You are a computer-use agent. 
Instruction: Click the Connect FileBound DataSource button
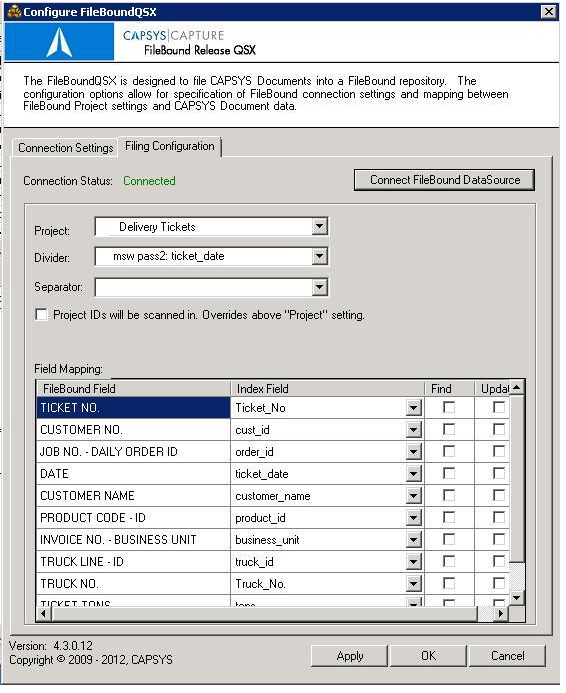[444, 180]
